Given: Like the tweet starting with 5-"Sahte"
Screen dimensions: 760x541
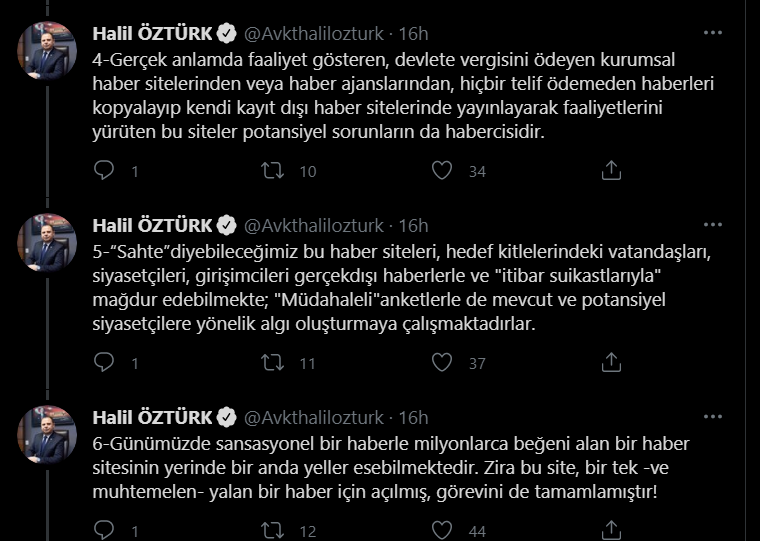Looking at the screenshot, I should (x=442, y=364).
